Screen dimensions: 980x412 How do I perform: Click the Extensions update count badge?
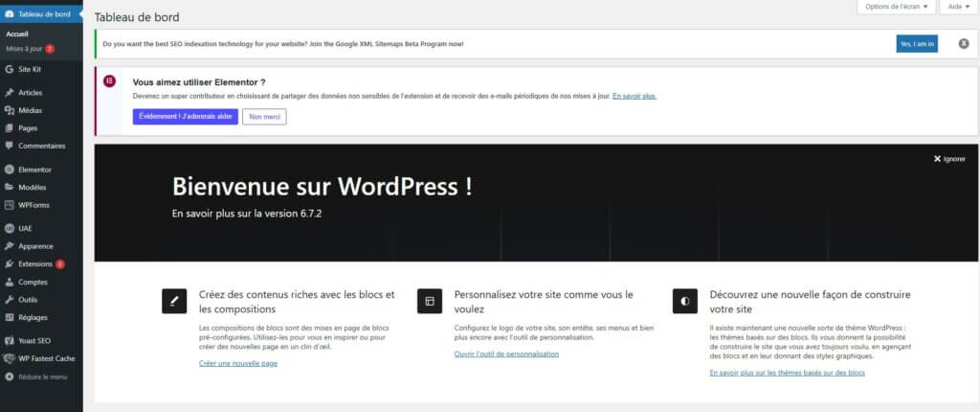60,264
